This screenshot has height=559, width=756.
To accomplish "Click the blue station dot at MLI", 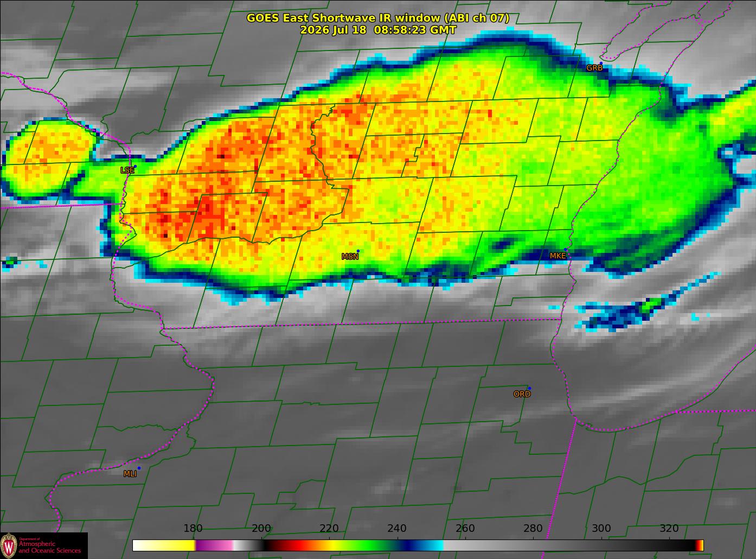I will 139,468.
